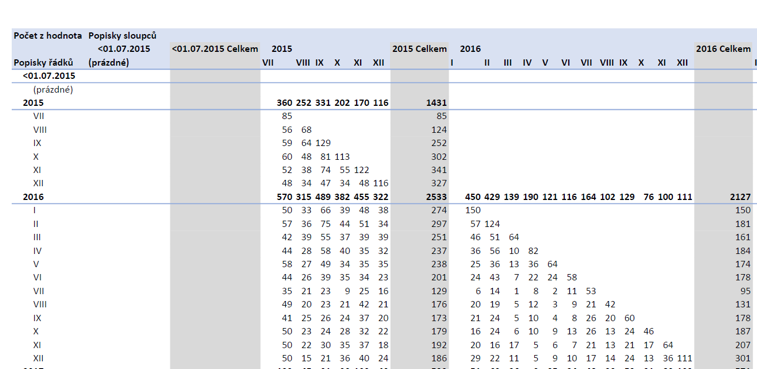The width and height of the screenshot is (757, 369).
Task: Select the value 341 in the 2015 Celkem column
Action: pyautogui.click(x=439, y=170)
